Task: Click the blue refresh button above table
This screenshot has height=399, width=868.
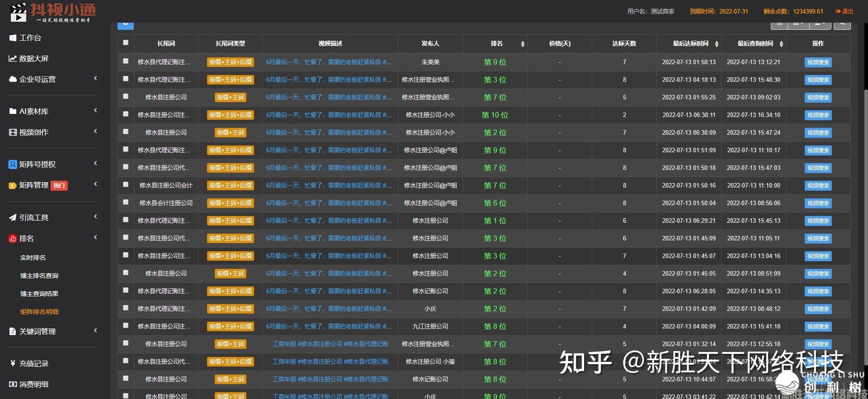Action: 126,24
